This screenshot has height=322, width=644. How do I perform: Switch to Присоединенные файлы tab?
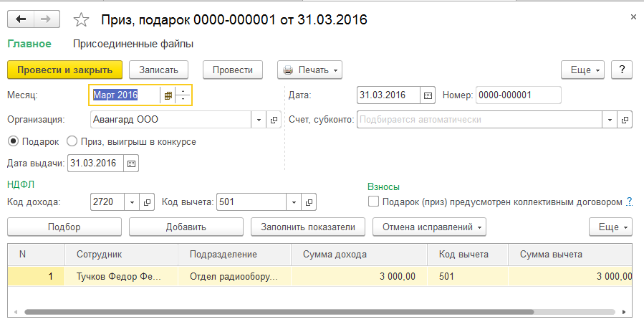coord(133,44)
